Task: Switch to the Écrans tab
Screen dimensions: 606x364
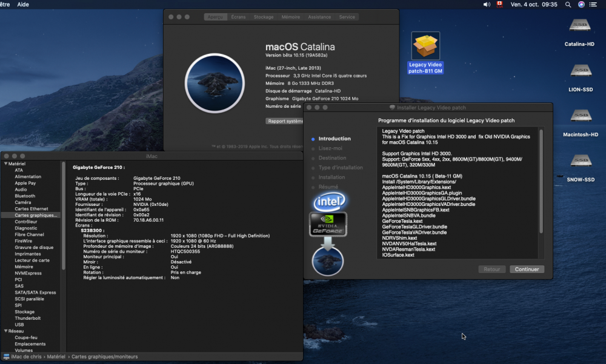Action: coord(238,17)
